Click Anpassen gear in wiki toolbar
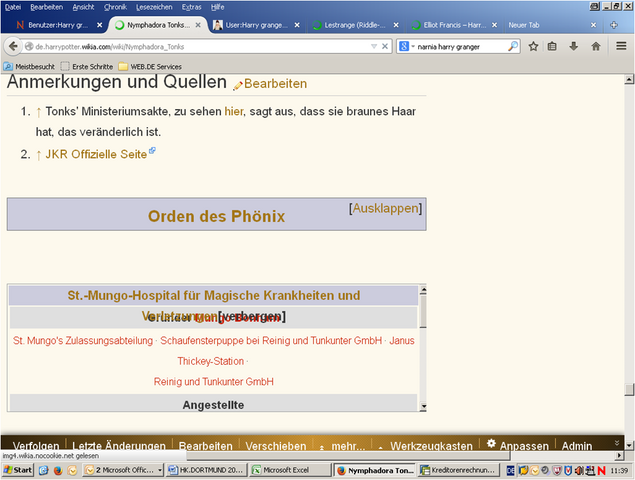The width and height of the screenshot is (635, 480). point(518,445)
